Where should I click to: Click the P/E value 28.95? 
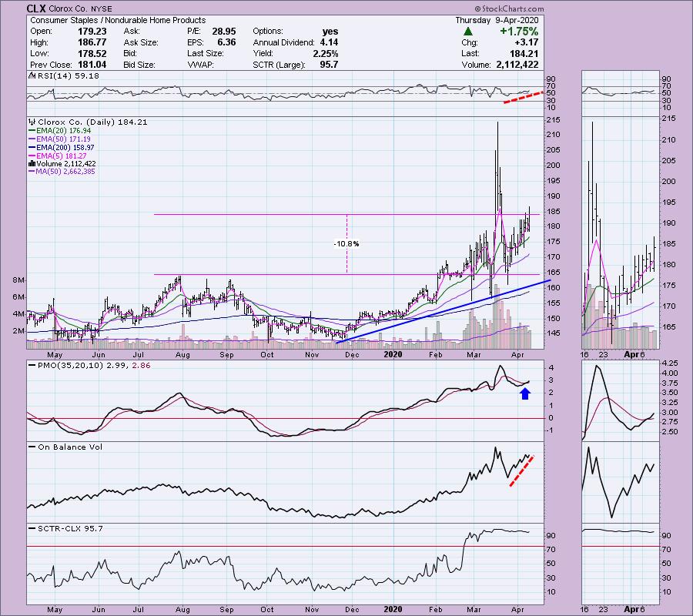[223, 32]
